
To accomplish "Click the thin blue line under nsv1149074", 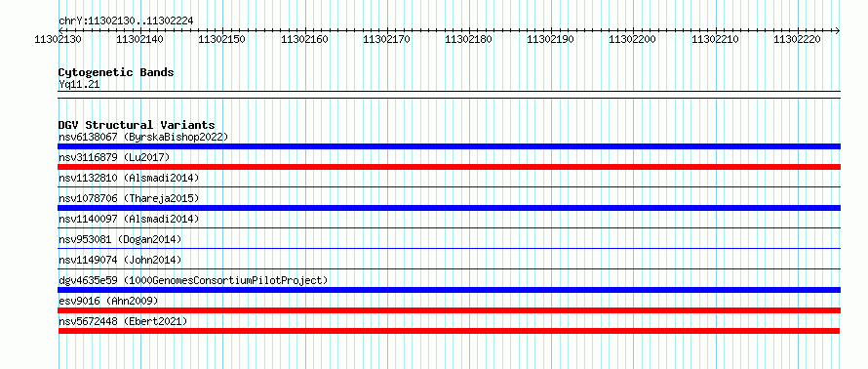I will tap(449, 268).
